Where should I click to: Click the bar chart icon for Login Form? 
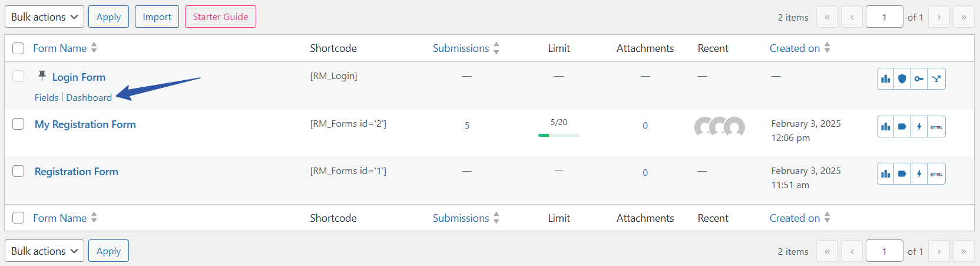(885, 79)
